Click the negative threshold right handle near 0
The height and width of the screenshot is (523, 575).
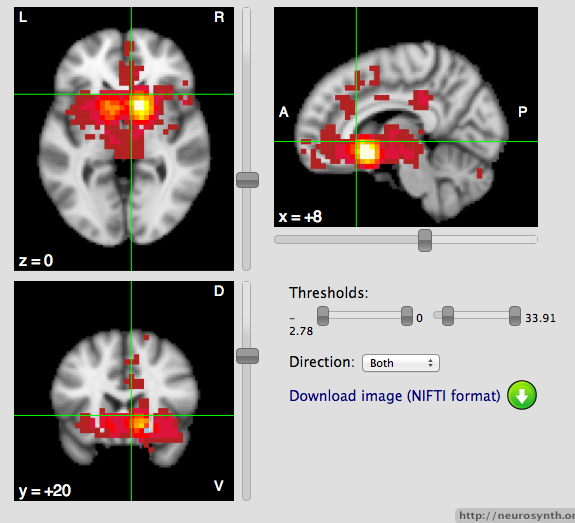[x=407, y=316]
